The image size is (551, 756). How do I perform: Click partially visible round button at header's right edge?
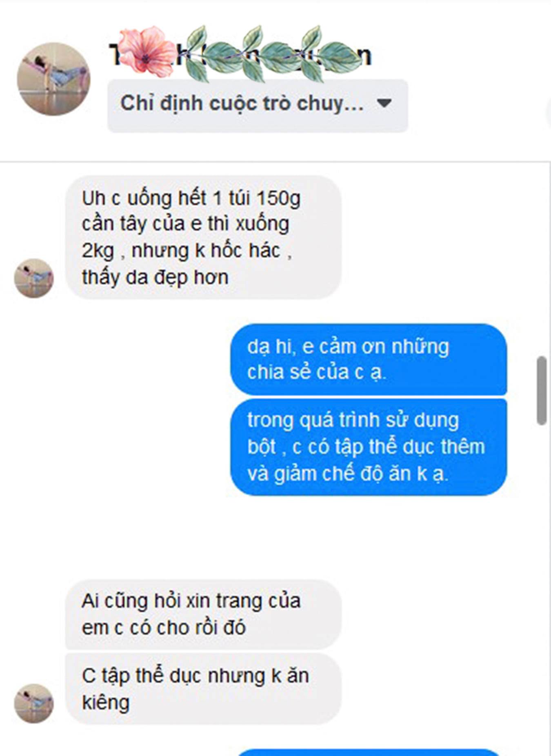(x=548, y=112)
